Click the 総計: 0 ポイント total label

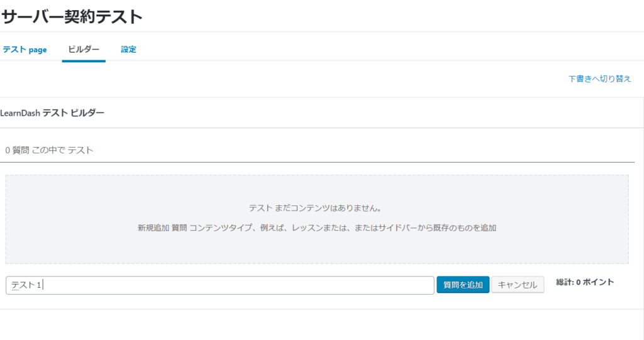pyautogui.click(x=585, y=282)
